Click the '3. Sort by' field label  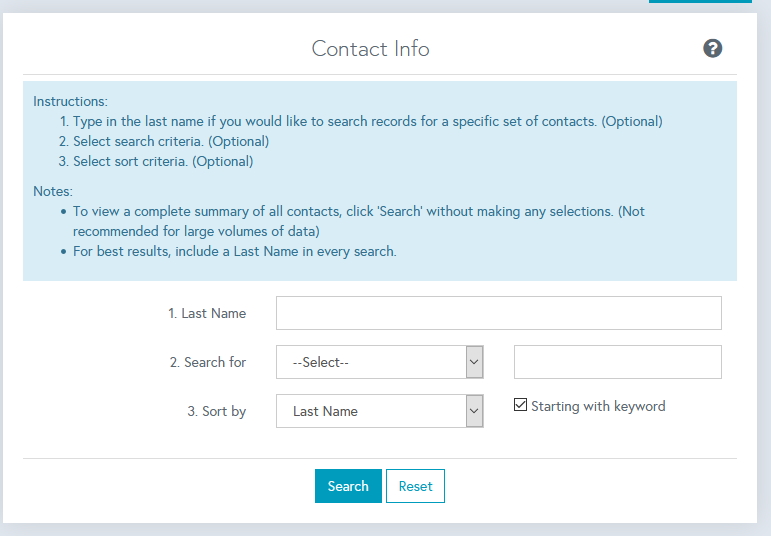pyautogui.click(x=216, y=411)
